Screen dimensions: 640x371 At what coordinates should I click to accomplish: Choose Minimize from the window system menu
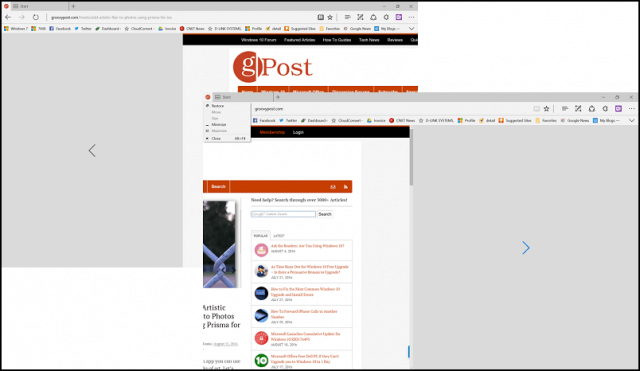(219, 124)
